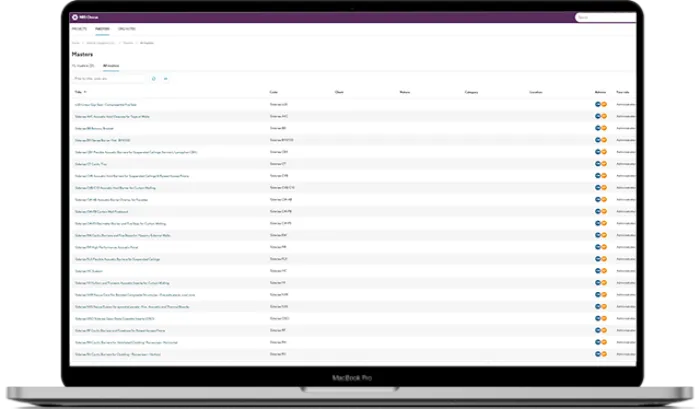Click orange admin avatar in Cavity Tray row
Viewport: 700px width, 409px height.
click(604, 164)
